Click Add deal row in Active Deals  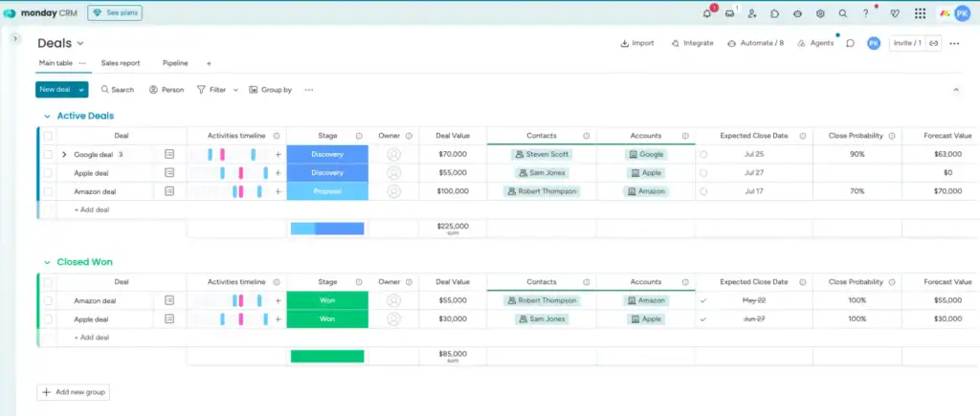click(92, 209)
